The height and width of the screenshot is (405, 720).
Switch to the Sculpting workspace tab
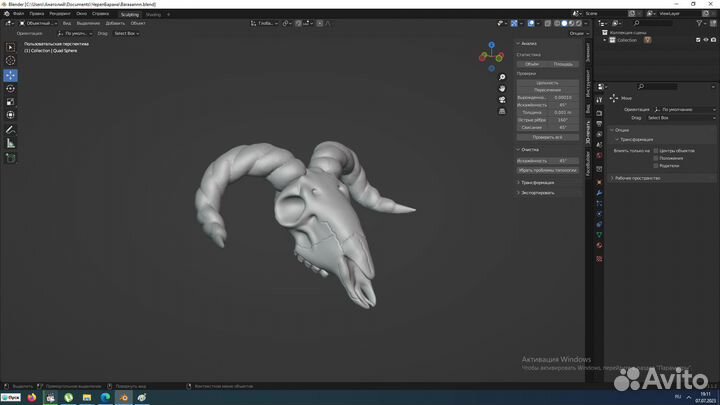coord(130,14)
